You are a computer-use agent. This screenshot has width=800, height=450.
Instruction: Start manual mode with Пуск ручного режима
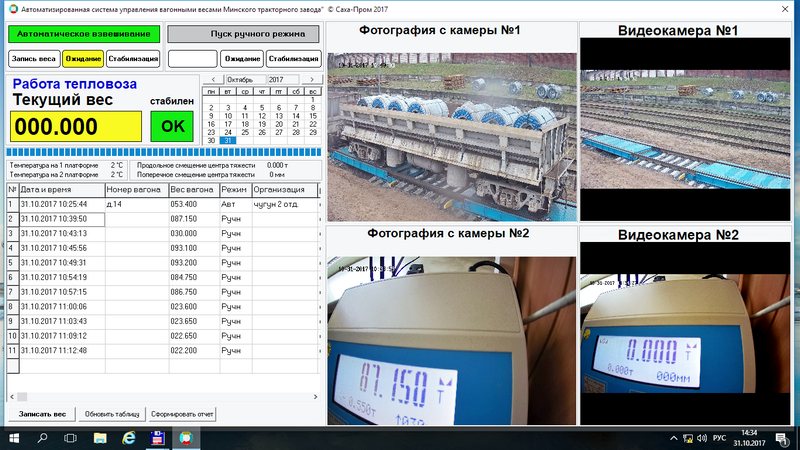(x=243, y=34)
